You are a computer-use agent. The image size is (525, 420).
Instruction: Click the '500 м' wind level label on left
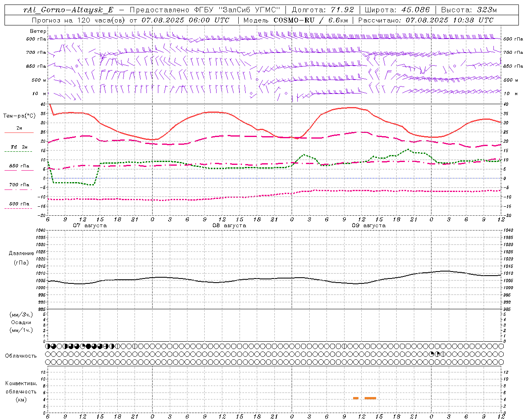[39, 80]
